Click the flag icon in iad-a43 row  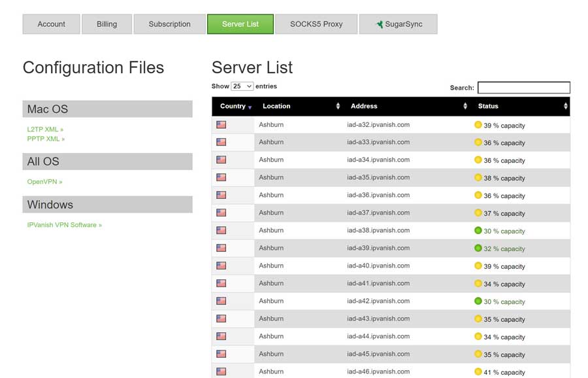[x=221, y=318]
